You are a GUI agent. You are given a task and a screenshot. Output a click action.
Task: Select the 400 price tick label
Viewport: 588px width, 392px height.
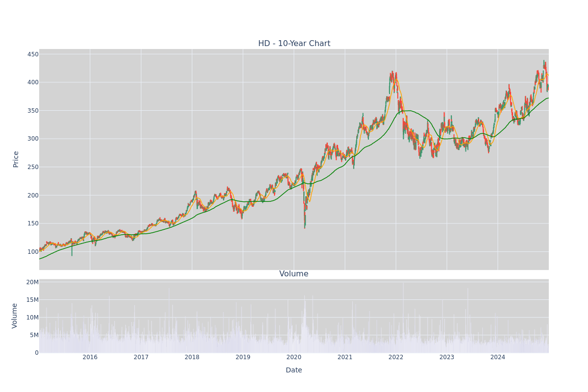[x=32, y=82]
